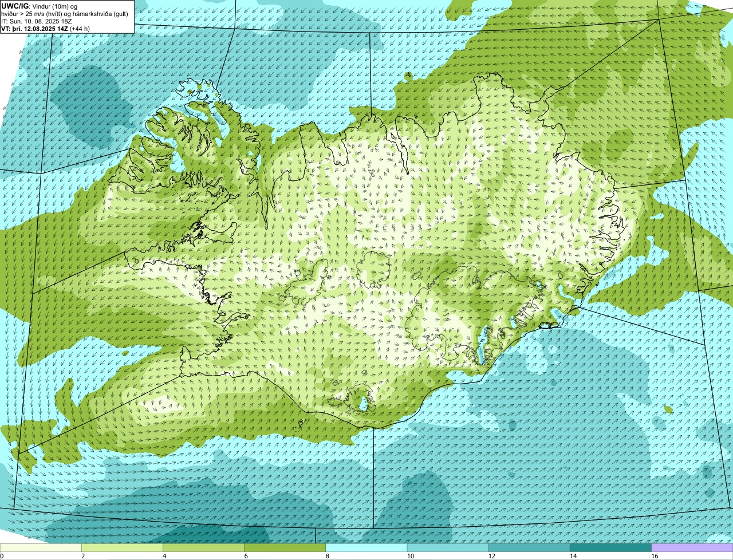Click the 12–14 m/s medium teal legend swatch
Image resolution: width=733 pixels, height=560 pixels.
tap(529, 548)
